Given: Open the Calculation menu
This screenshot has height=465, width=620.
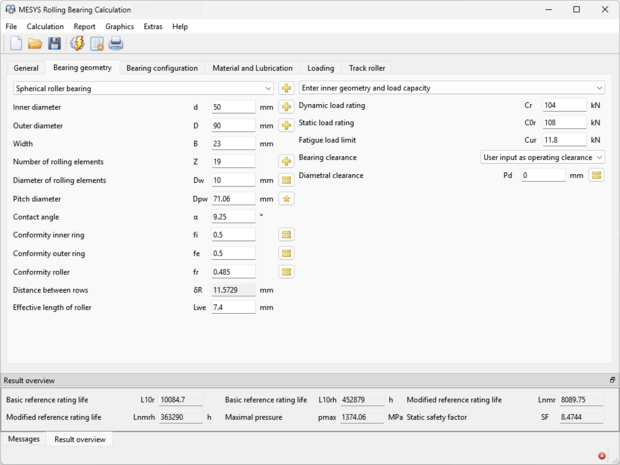Looking at the screenshot, I should pyautogui.click(x=45, y=26).
